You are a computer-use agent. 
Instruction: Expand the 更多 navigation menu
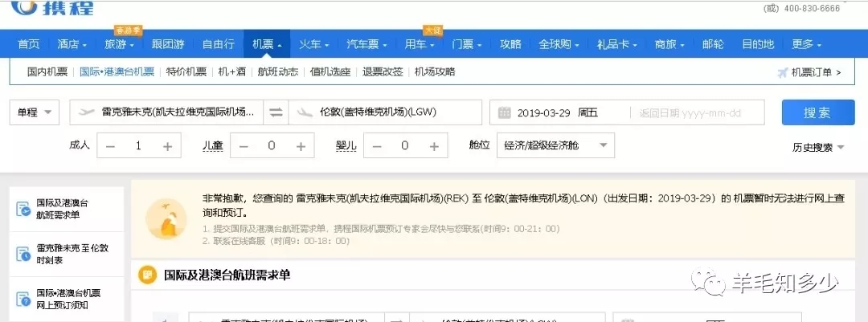(806, 44)
